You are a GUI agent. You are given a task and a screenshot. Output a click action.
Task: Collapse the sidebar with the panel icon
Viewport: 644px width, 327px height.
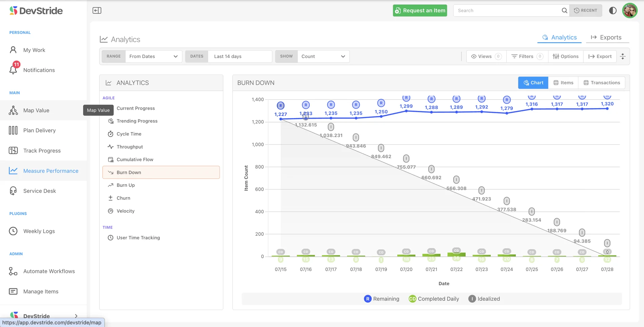click(97, 11)
